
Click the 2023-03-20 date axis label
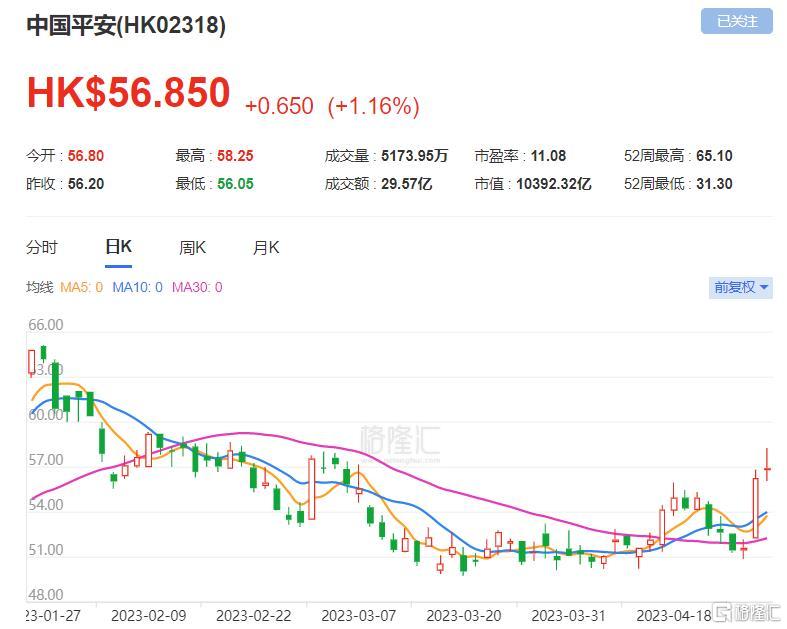tap(464, 615)
